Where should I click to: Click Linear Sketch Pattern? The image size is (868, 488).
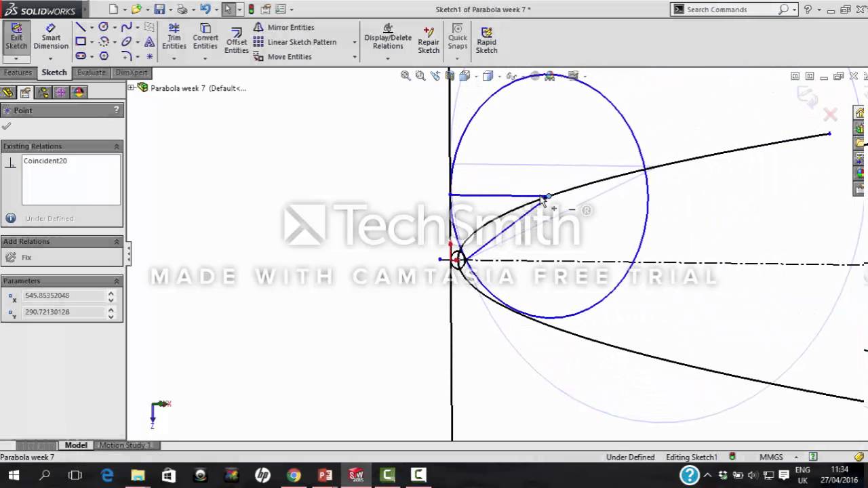[295, 42]
